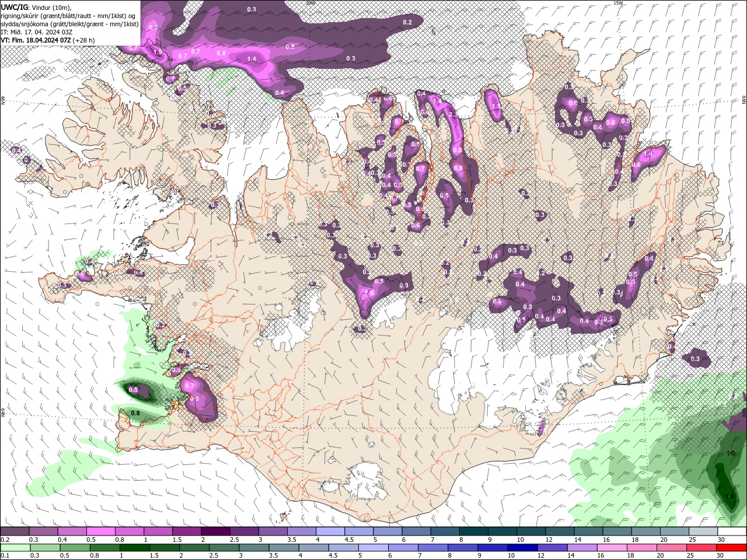This screenshot has width=747, height=560.
Task: Click the 15W longitude label
Action: click(618, 3)
